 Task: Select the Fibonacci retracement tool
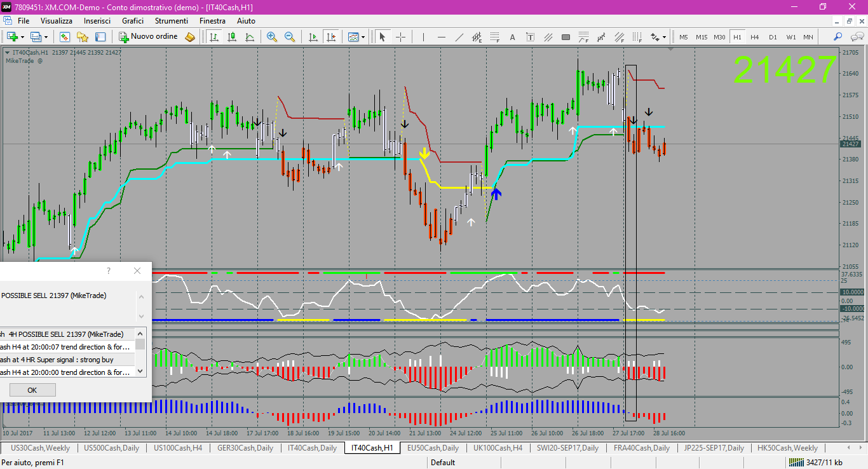tap(494, 37)
